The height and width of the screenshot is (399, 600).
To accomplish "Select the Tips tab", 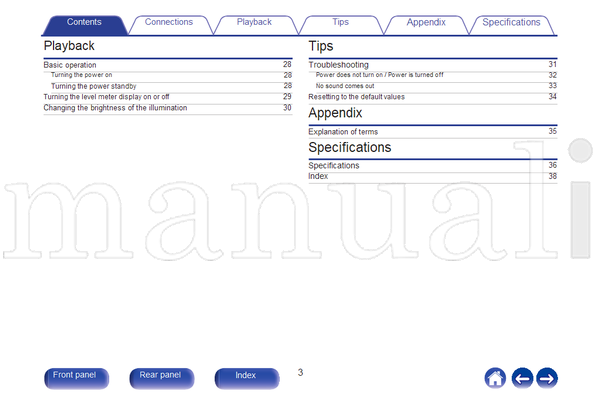I will pyautogui.click(x=340, y=25).
